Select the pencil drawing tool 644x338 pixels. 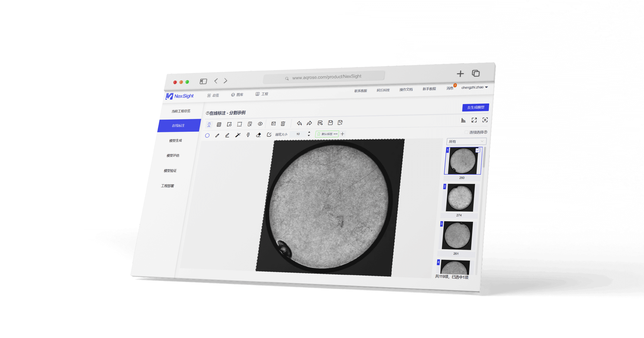click(x=217, y=135)
